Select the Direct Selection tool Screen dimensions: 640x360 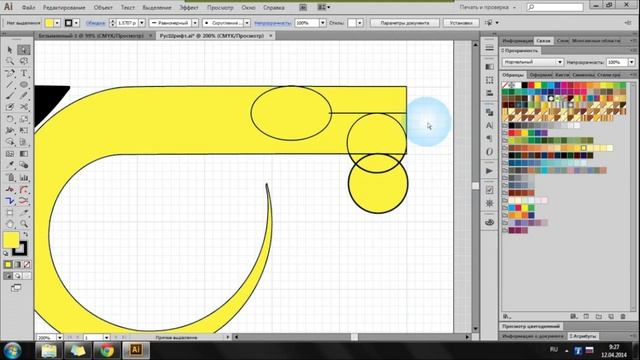tap(24, 50)
